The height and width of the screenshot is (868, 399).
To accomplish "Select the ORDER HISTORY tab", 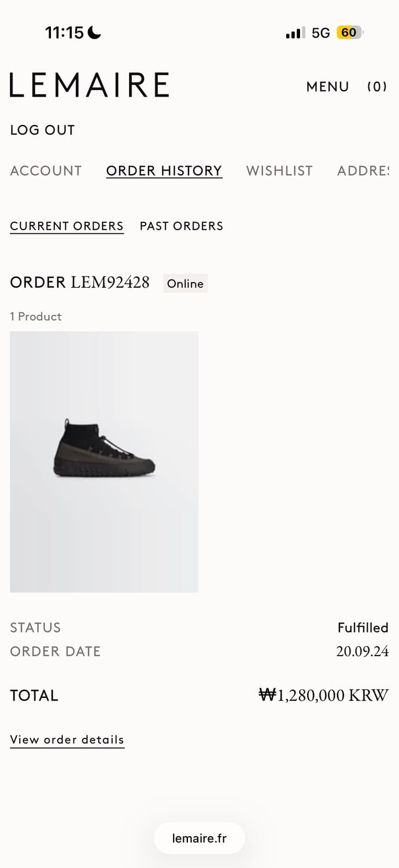I will click(164, 171).
